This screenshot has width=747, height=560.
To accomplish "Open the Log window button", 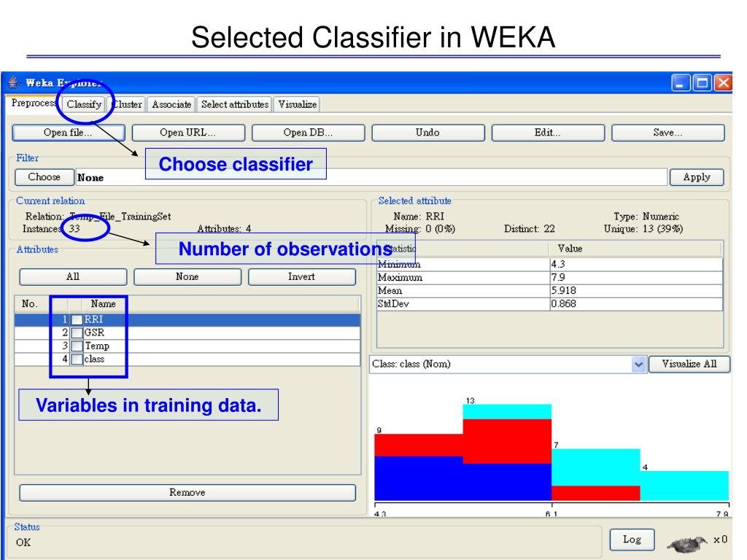I will pyautogui.click(x=632, y=540).
